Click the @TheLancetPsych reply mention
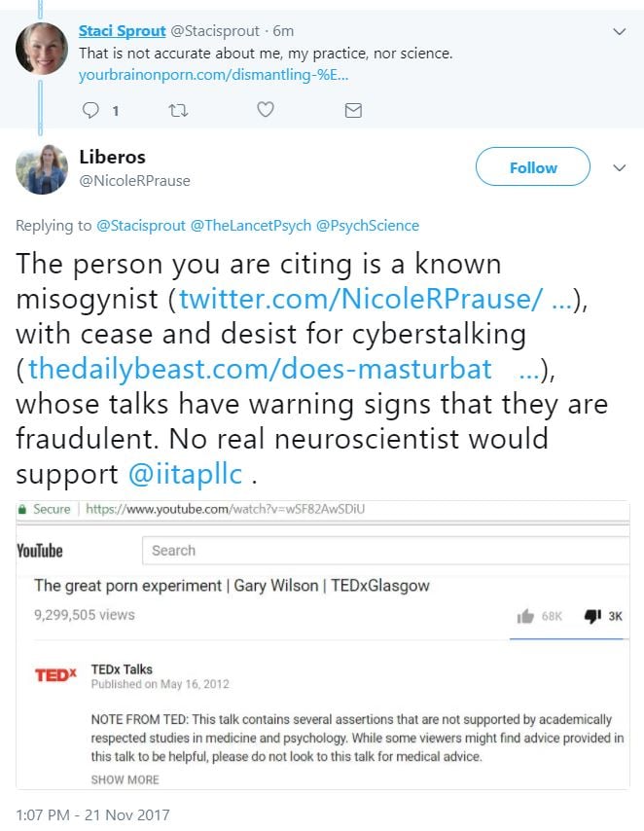This screenshot has width=644, height=831. pyautogui.click(x=251, y=226)
